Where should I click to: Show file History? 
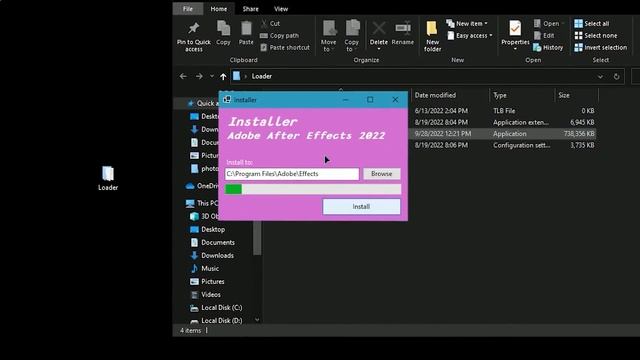(x=548, y=47)
